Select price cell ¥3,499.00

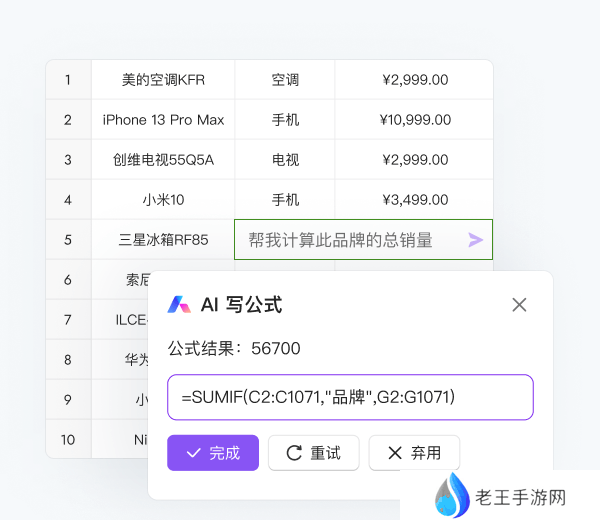[415, 200]
